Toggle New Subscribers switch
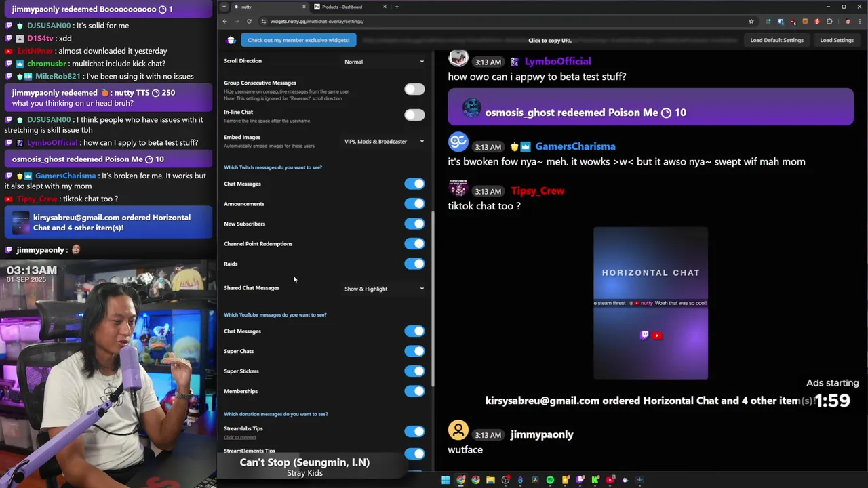Viewport: 868px width, 488px height. point(414,224)
